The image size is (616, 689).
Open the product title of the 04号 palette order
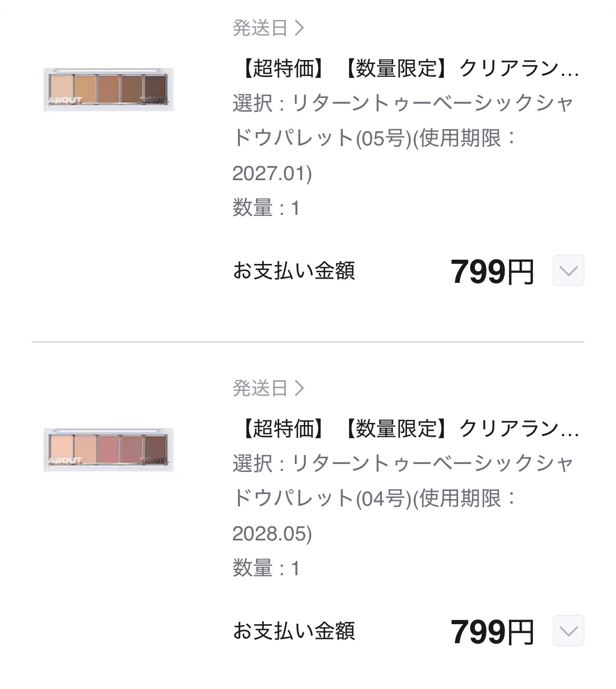pyautogui.click(x=408, y=429)
